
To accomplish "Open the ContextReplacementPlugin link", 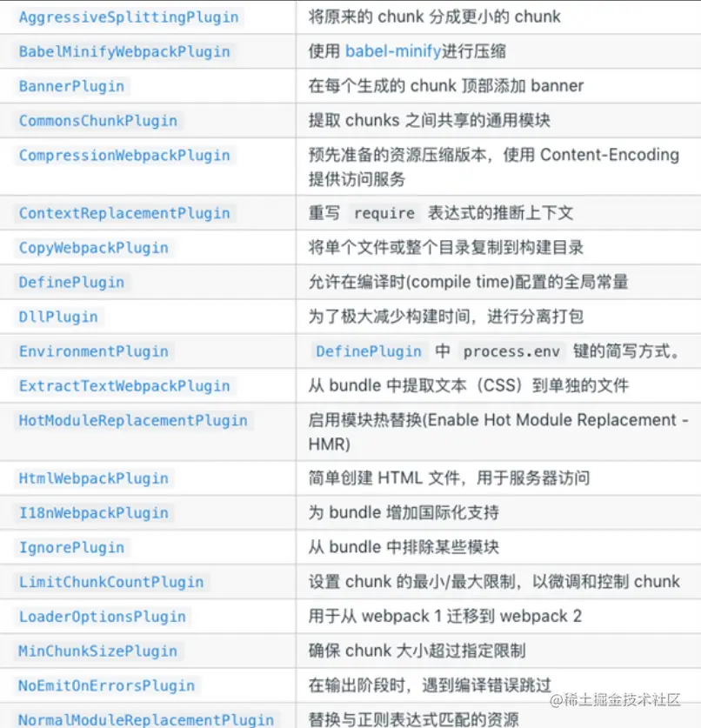I will click(x=124, y=213).
